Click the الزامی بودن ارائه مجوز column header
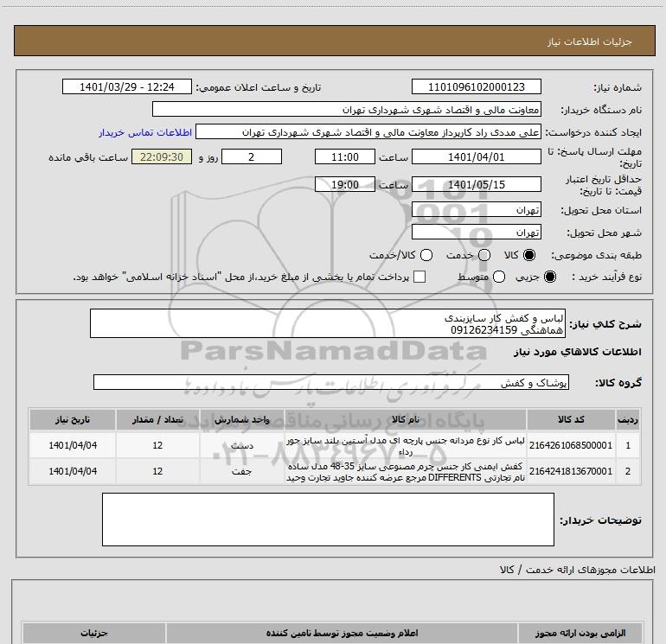This screenshot has width=666, height=644. pyautogui.click(x=580, y=634)
